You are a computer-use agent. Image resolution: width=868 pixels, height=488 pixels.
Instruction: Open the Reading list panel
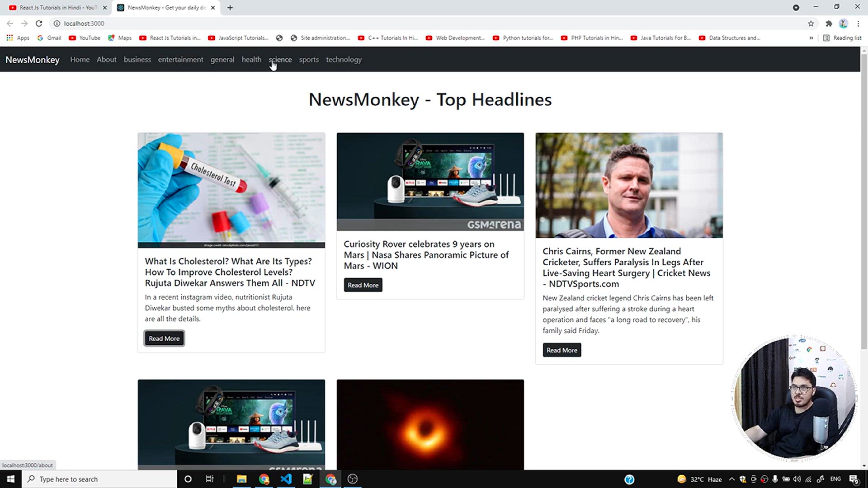pos(842,38)
